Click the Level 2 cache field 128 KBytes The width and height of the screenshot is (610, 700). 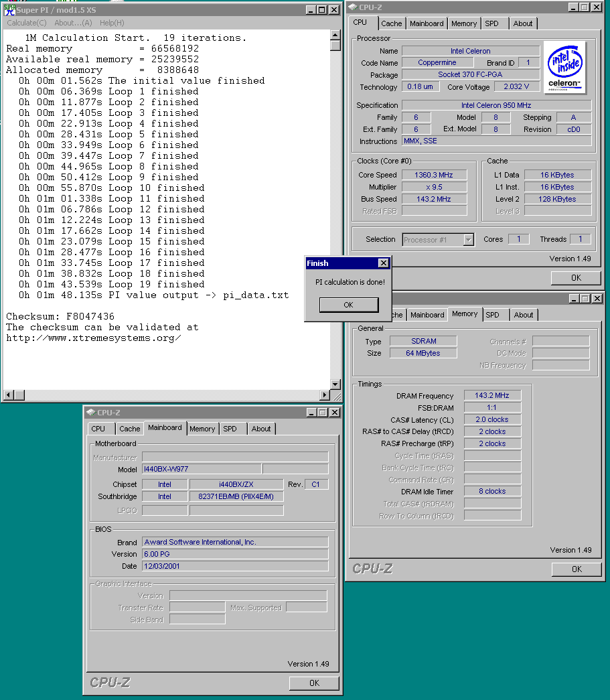(x=558, y=199)
